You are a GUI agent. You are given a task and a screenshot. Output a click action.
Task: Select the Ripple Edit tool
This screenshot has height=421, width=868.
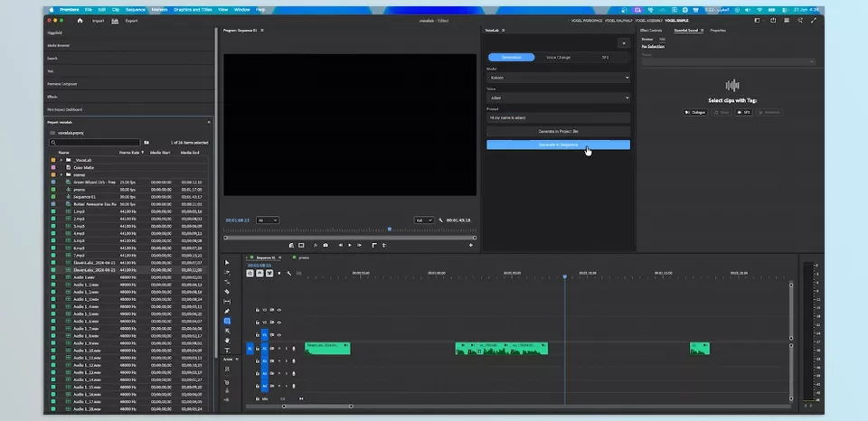(227, 282)
